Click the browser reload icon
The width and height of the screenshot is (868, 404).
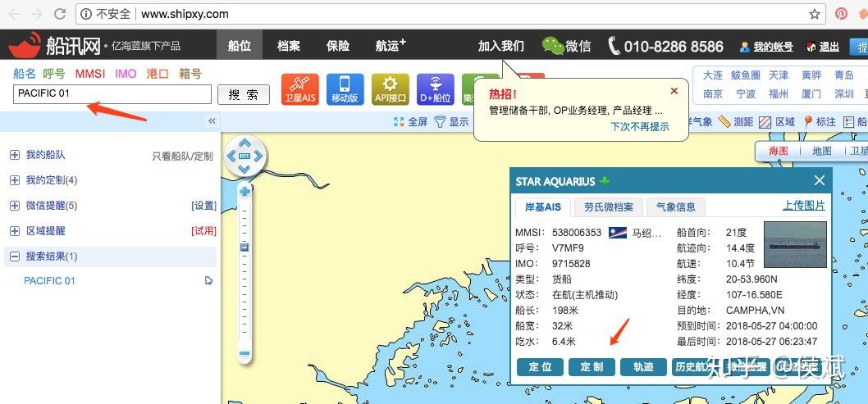(x=61, y=14)
